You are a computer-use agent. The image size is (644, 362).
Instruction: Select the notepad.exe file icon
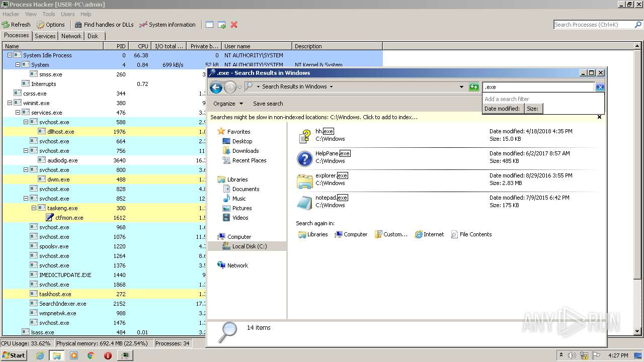click(304, 203)
